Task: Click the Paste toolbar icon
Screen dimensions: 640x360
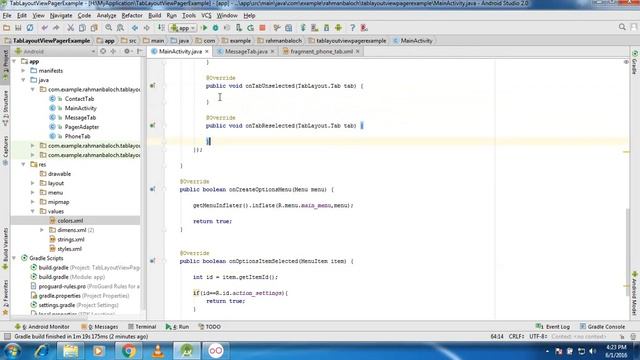Action: point(94,28)
